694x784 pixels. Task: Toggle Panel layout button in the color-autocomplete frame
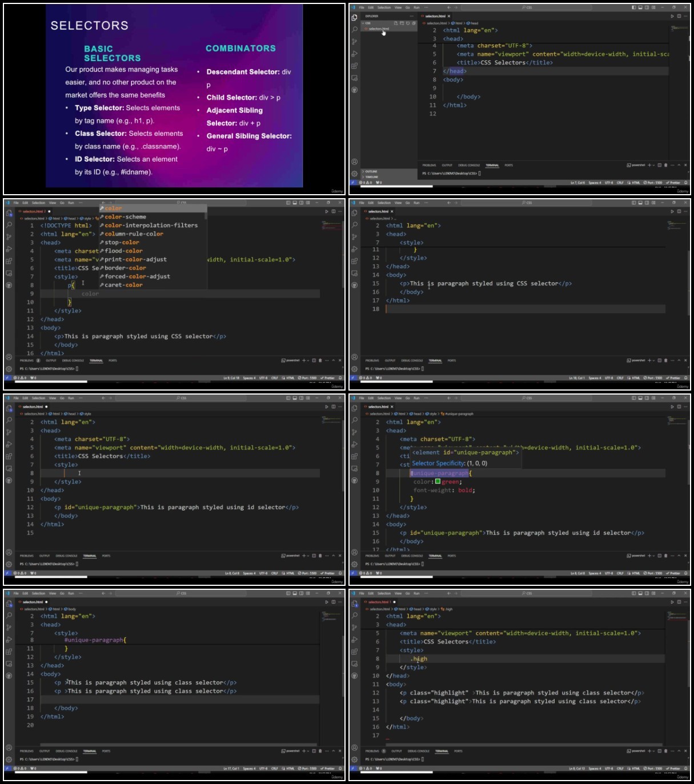(294, 203)
